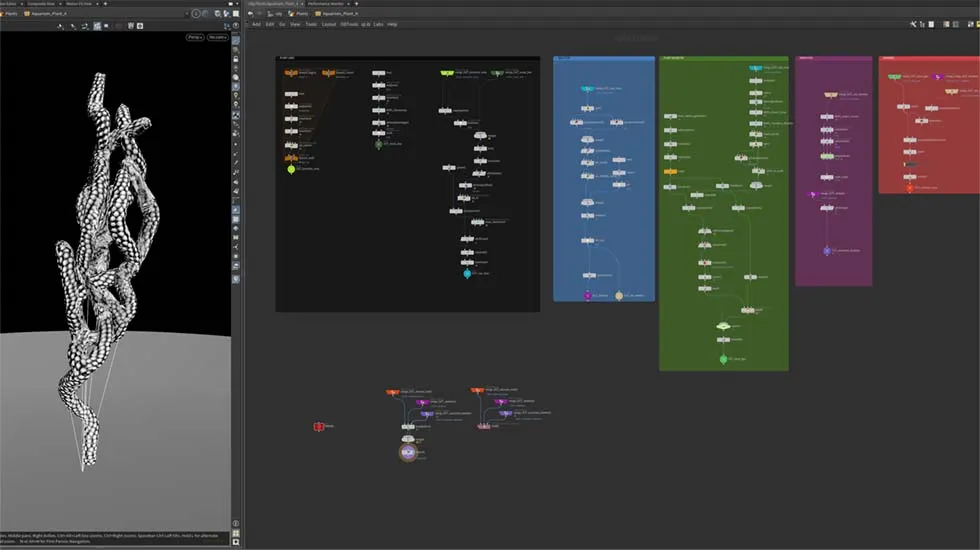Screen dimensions: 980x550
Task: Click the Add menu in network editor
Action: pos(256,24)
